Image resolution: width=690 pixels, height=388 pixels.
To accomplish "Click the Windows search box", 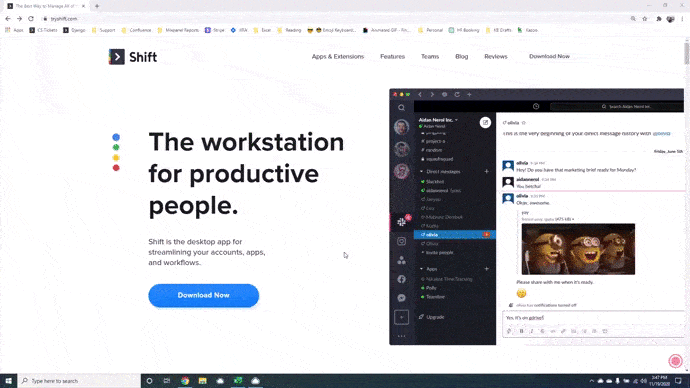I will [x=79, y=381].
